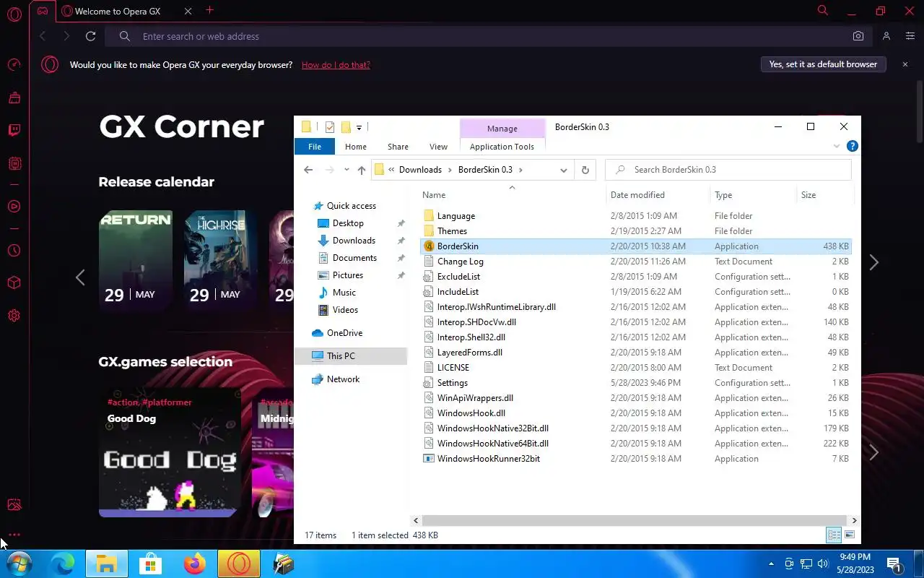This screenshot has width=924, height=578.
Task: Switch to the Share ribbon tab
Action: click(398, 147)
